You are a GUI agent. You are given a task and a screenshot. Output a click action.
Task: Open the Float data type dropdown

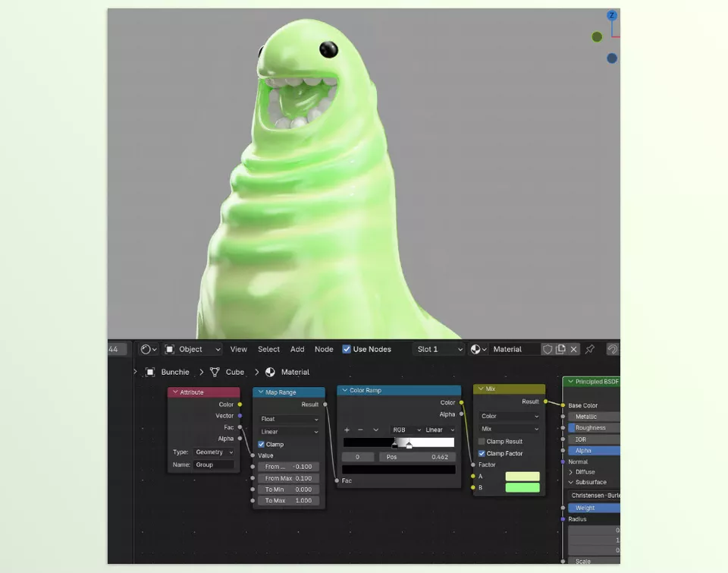[289, 419]
